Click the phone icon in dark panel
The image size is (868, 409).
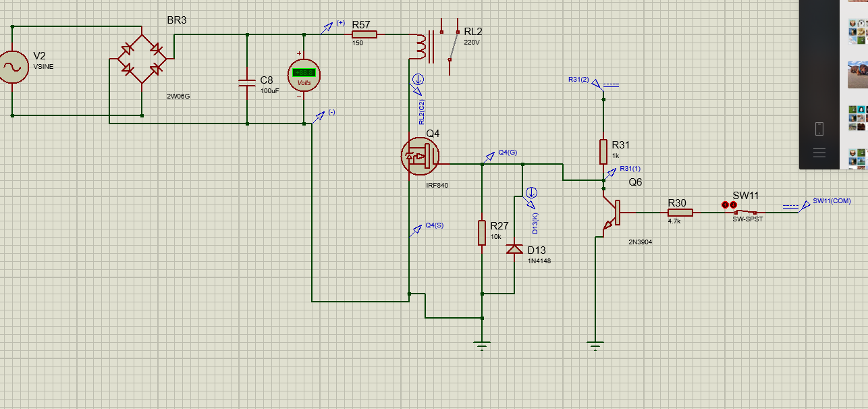tap(819, 128)
